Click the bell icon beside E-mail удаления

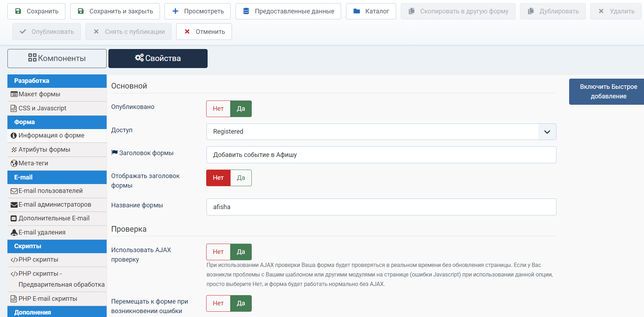[14, 232]
